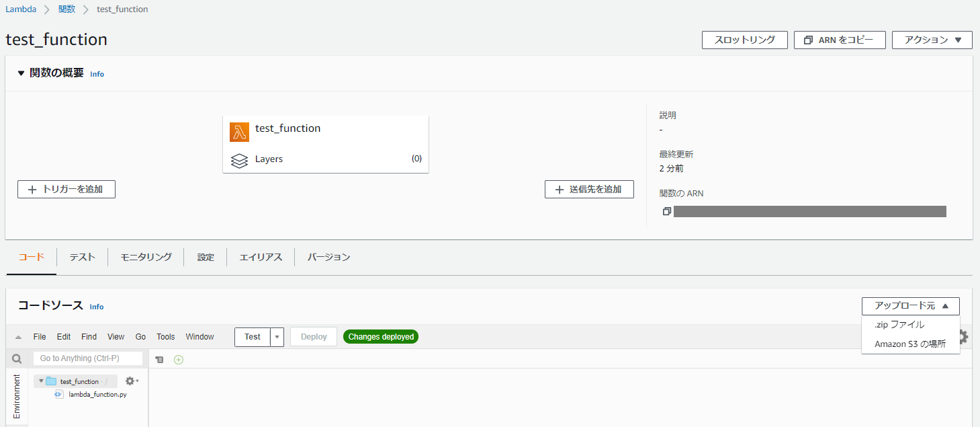980x427 pixels.
Task: Open the Edit menu in editor
Action: (64, 337)
